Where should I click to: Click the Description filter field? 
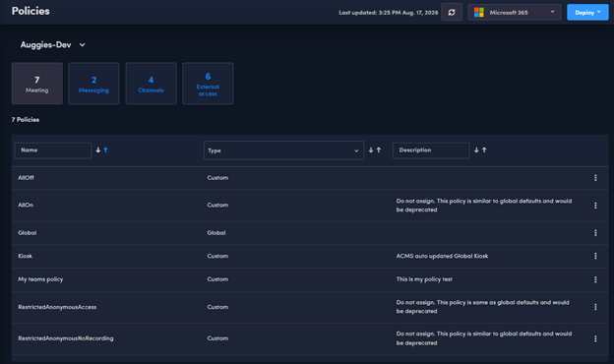point(431,151)
